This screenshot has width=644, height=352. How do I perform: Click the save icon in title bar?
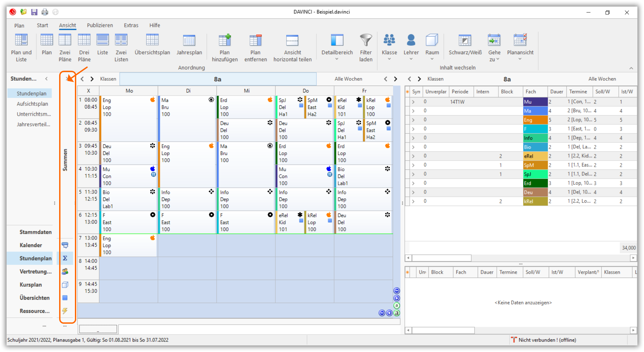click(x=34, y=12)
